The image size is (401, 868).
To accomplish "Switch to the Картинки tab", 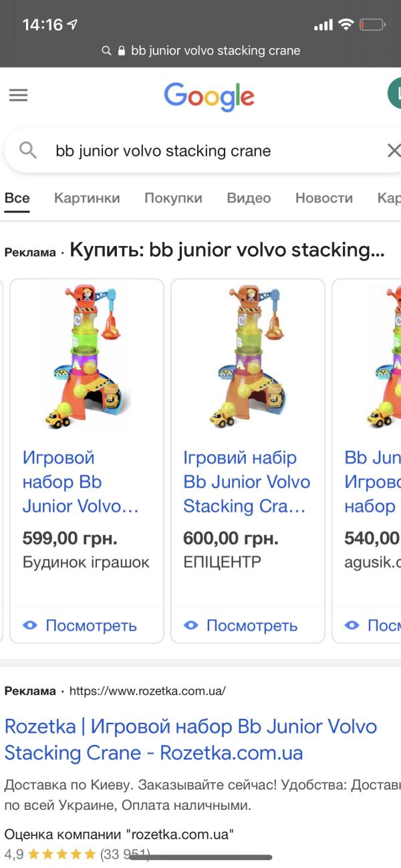I will (x=87, y=198).
